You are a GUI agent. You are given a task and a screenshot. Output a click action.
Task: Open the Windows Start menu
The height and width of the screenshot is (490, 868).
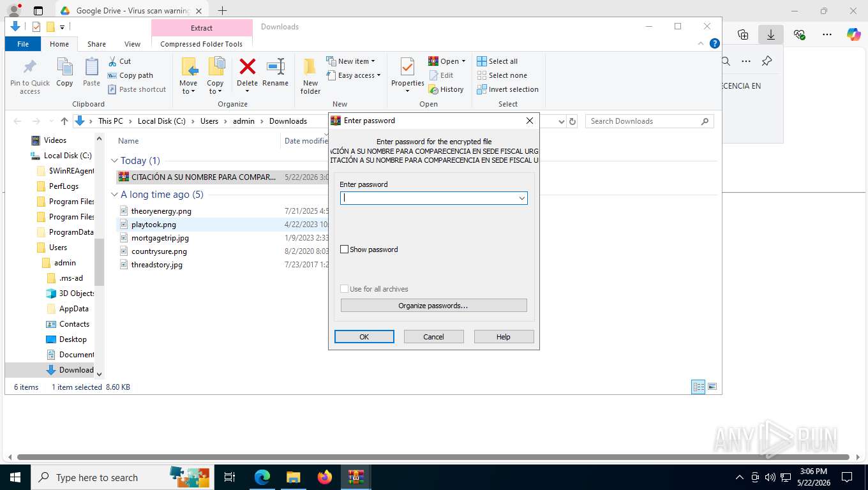[x=15, y=477]
